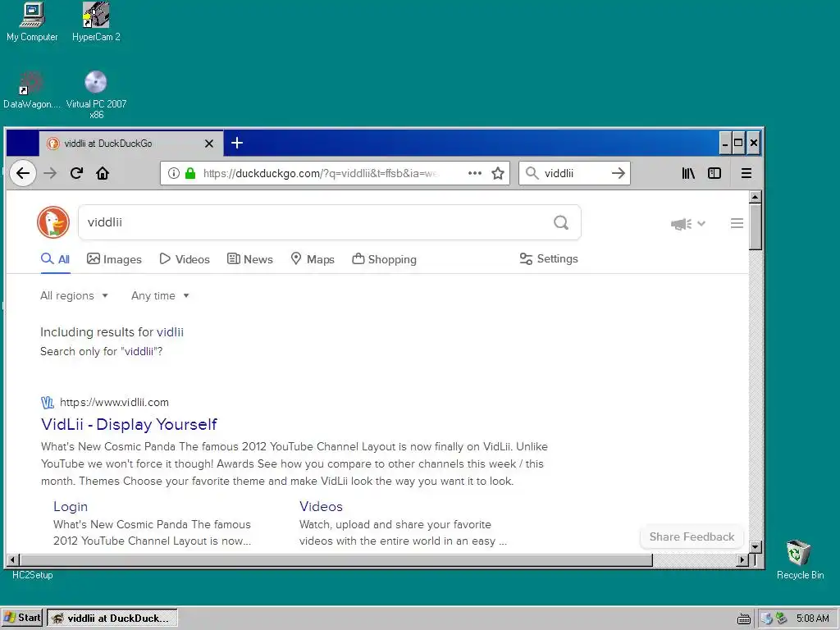
Task: Click vertical scrollbar down arrow
Action: [x=755, y=547]
